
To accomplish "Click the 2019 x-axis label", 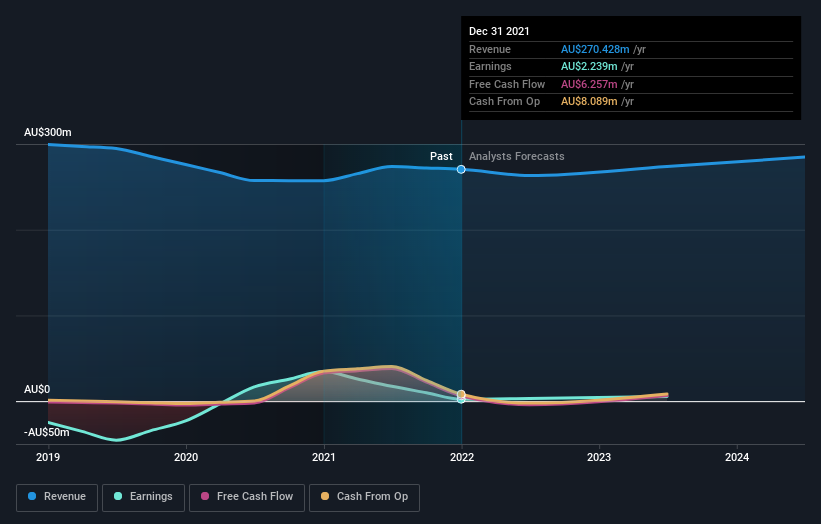I will [x=48, y=458].
